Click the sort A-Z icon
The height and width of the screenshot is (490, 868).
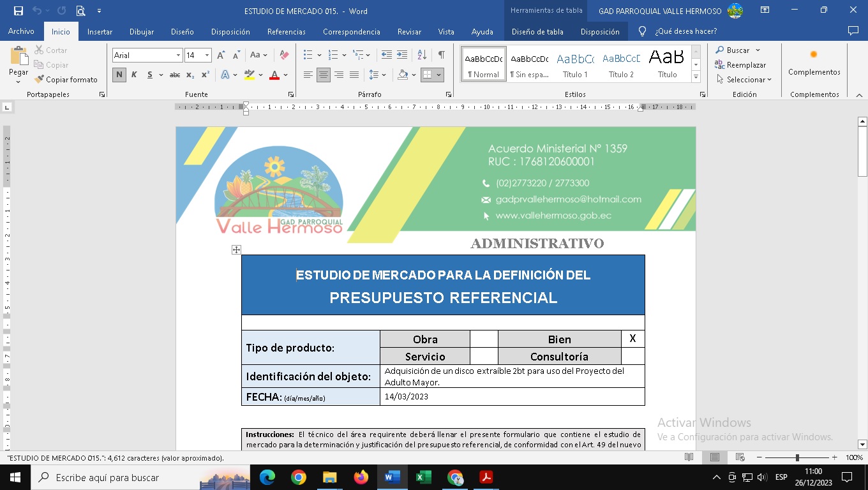coord(422,55)
